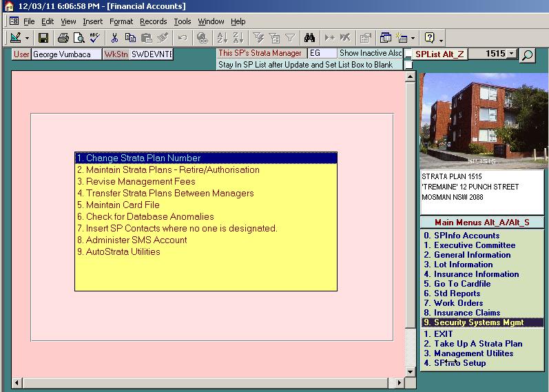
Task: Toggle the Show Inactive Also checkbox
Action: coord(408,54)
